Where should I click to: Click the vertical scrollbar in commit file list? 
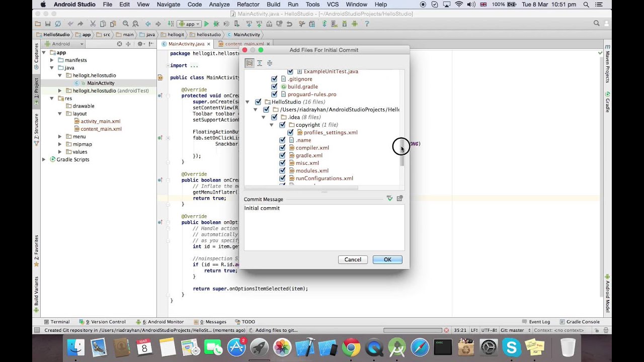pyautogui.click(x=402, y=153)
